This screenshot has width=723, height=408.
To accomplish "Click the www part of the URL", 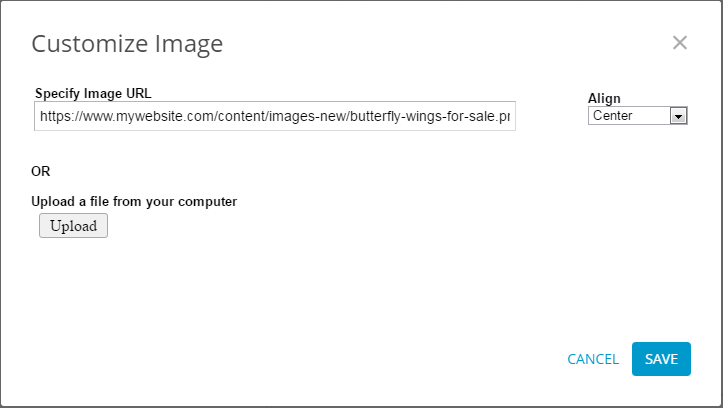I will point(96,116).
